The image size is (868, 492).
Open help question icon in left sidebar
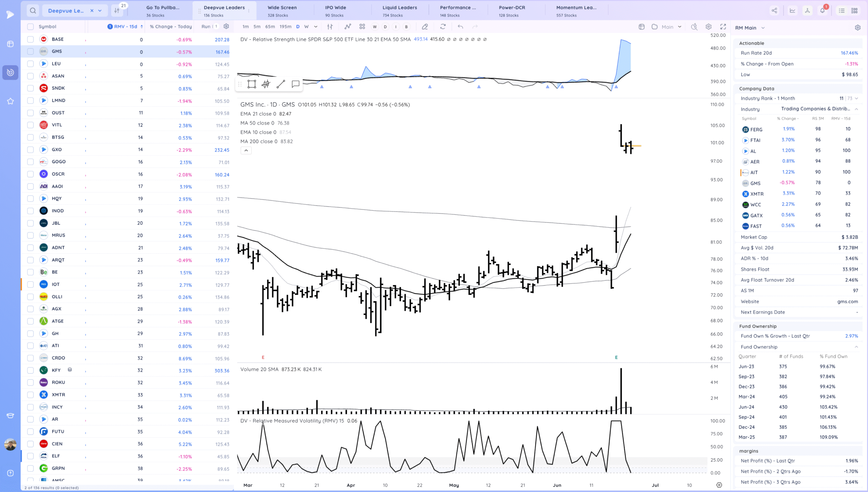[x=10, y=473]
